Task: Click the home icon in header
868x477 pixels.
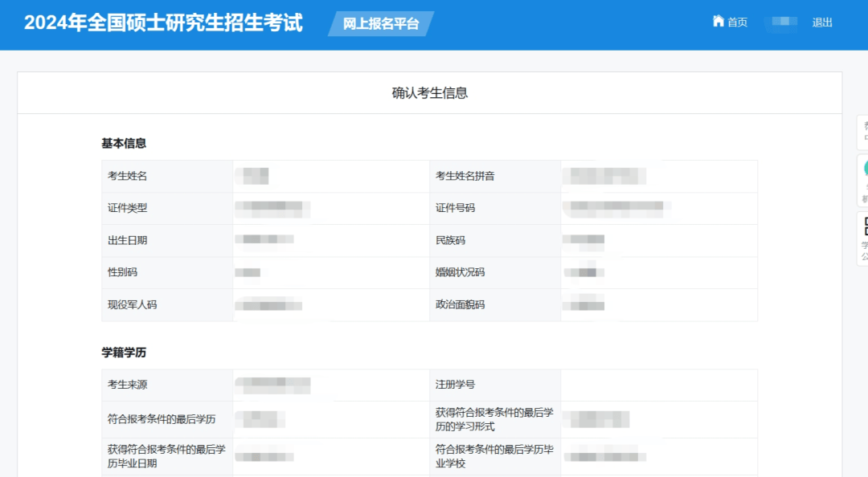Action: click(719, 22)
